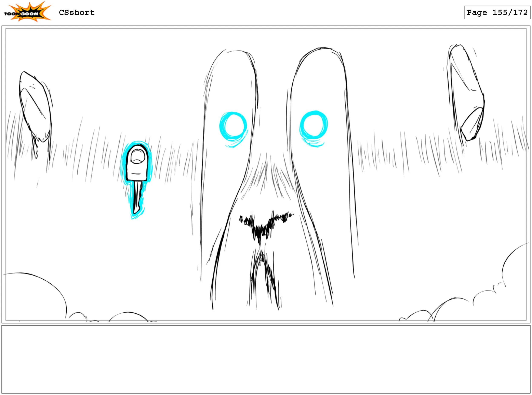Click the Toon Boom logo
Screen dimensions: 532x395
coord(27,12)
